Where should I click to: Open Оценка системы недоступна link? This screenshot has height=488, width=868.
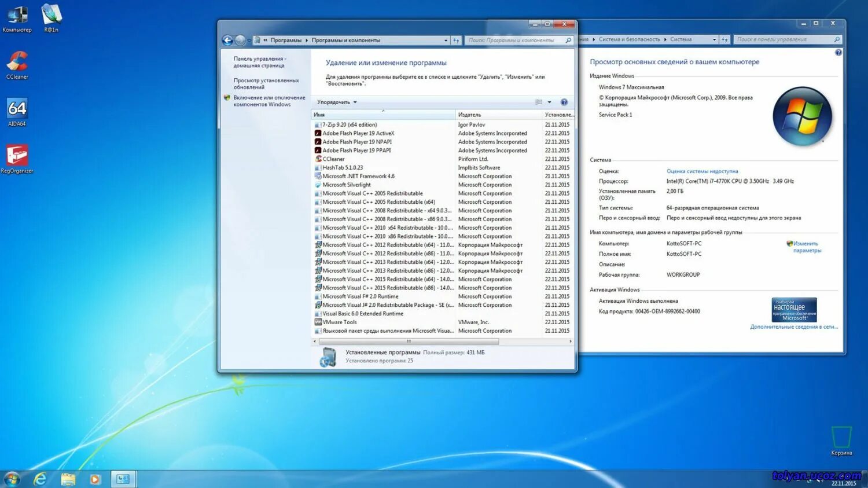(701, 171)
